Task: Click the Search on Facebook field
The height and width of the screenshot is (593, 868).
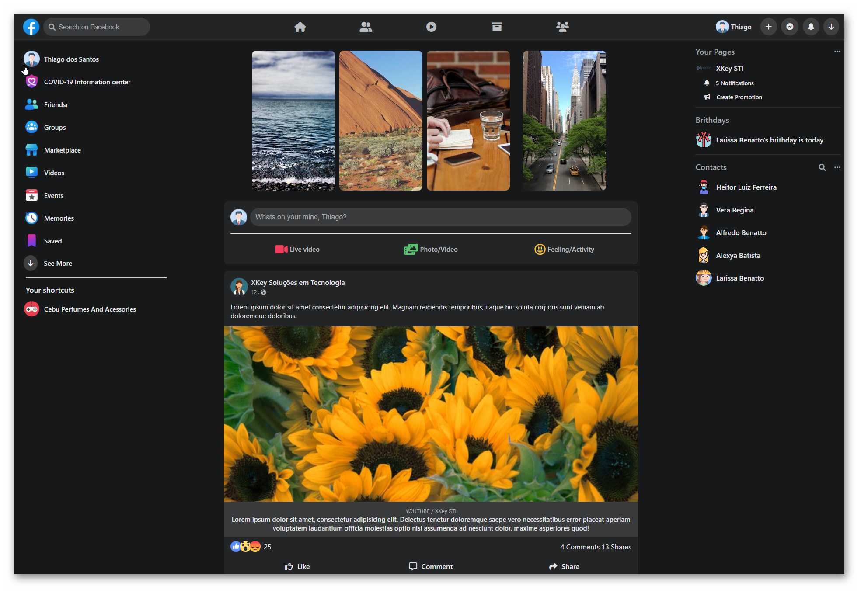Action: (97, 27)
